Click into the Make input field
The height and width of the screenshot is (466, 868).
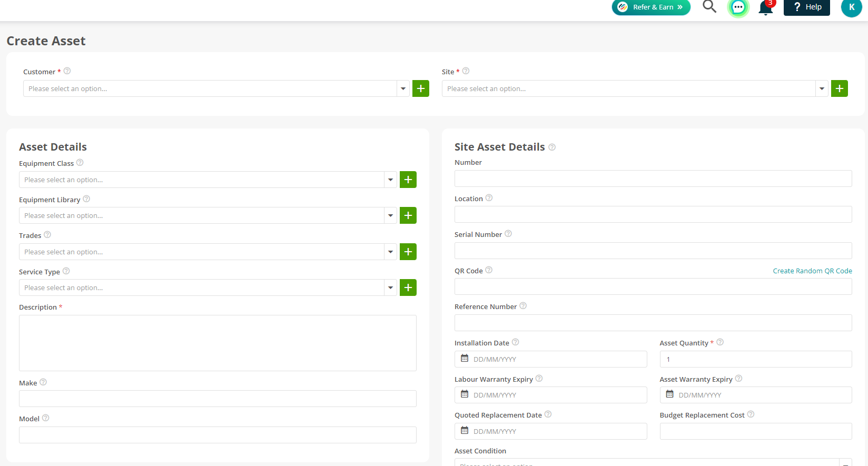tap(218, 399)
